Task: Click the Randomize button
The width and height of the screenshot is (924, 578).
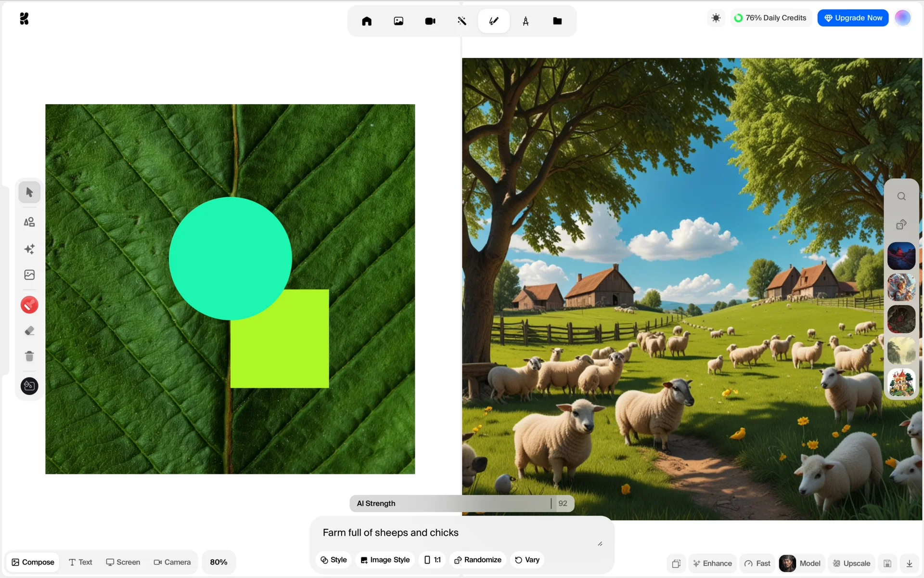Action: pos(477,560)
